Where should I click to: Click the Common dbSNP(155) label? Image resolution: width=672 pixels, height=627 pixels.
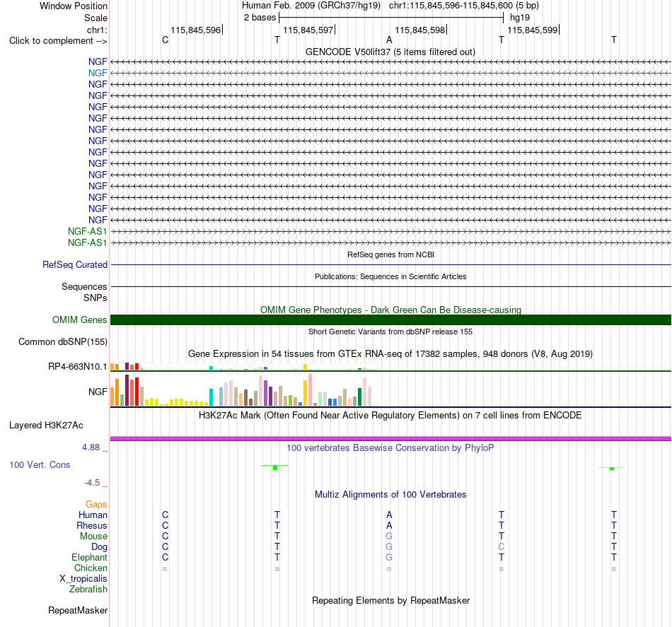62,341
